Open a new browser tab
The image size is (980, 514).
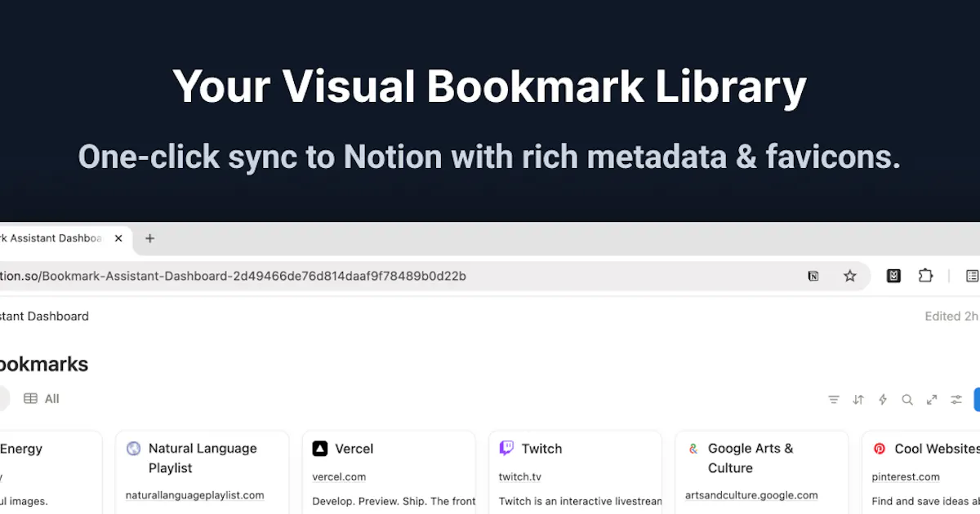(x=149, y=238)
